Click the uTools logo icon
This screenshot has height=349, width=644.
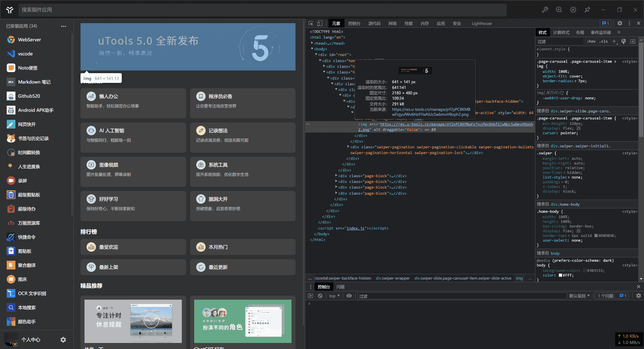pyautogui.click(x=10, y=10)
